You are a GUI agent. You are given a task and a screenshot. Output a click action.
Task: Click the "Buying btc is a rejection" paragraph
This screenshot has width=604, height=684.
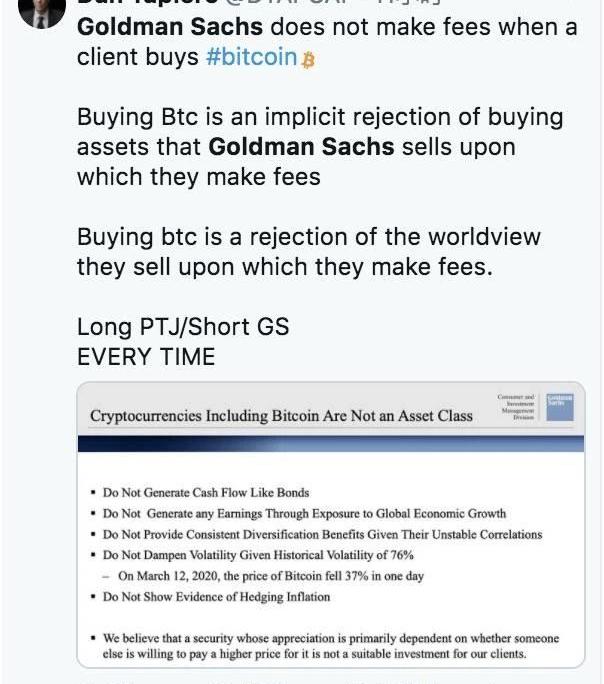(308, 252)
